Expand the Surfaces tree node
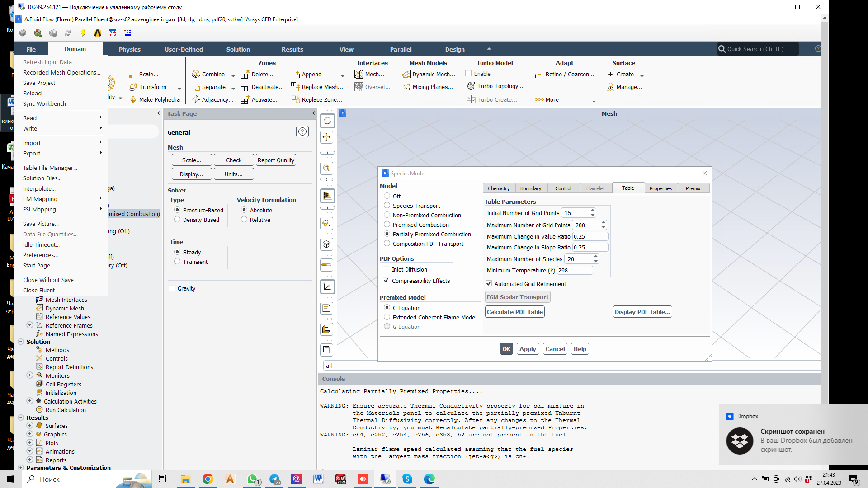Screen dimensions: 868x488 coord(30,425)
